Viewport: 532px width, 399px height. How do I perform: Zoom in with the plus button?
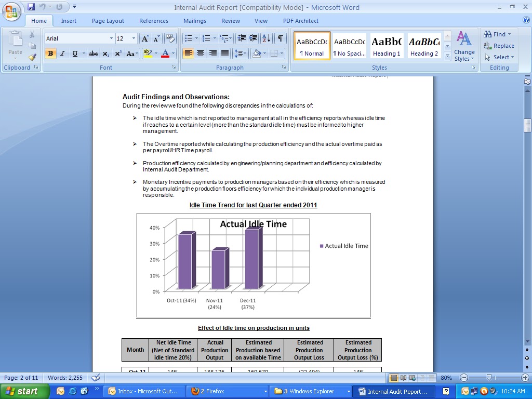(x=525, y=378)
